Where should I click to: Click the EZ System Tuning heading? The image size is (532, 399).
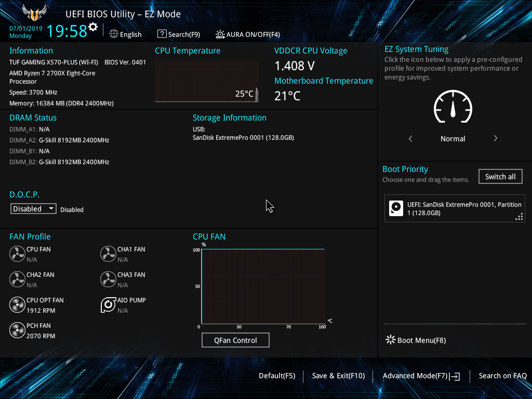(x=416, y=49)
